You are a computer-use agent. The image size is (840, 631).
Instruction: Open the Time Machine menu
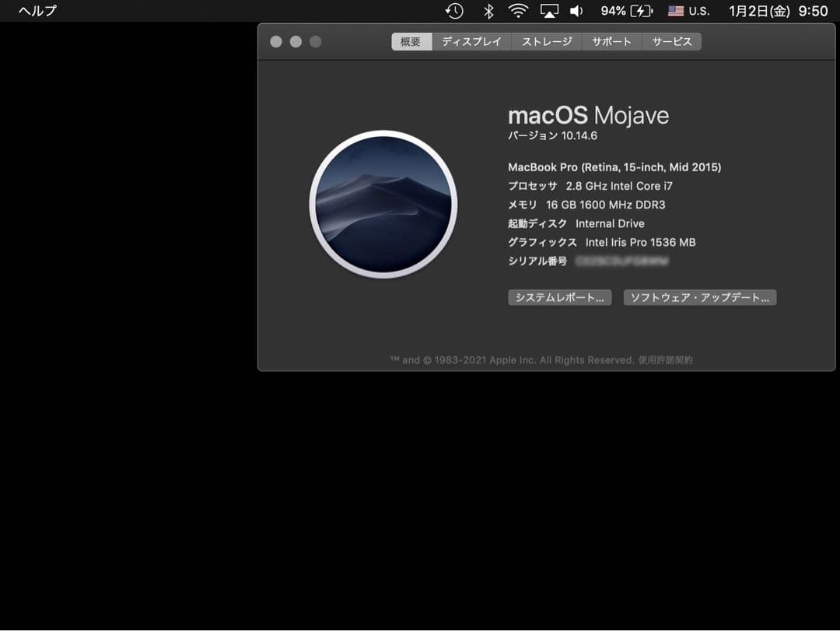click(x=454, y=11)
